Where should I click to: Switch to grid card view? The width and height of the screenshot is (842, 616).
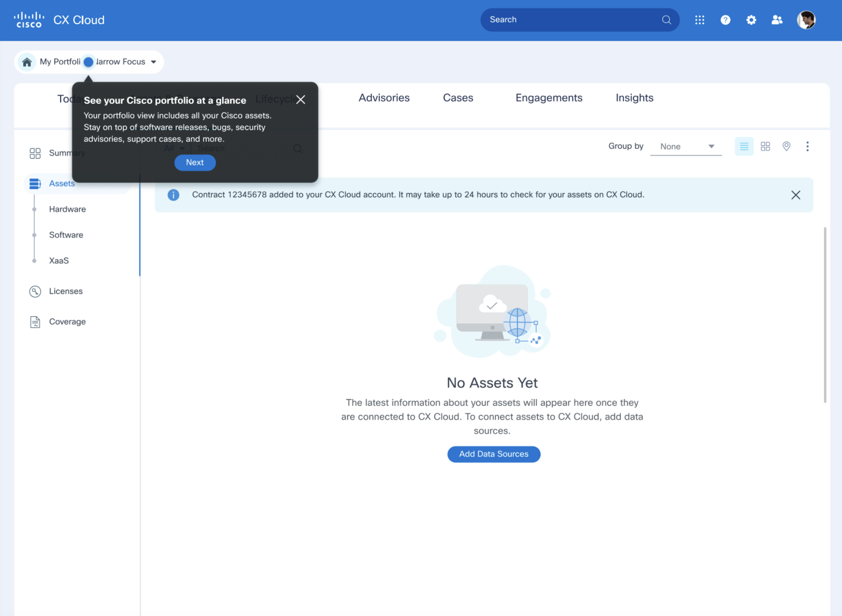(765, 146)
